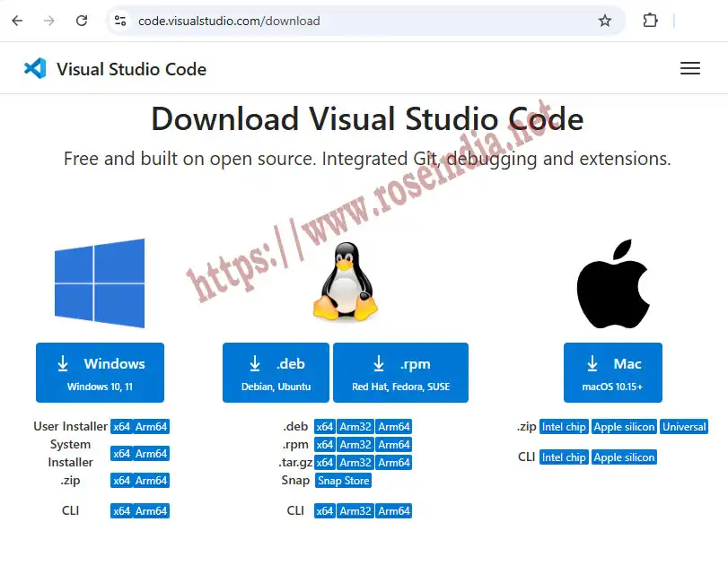Select Mac CLI Intel chip download
Screen dimensions: 728x583
tap(564, 457)
